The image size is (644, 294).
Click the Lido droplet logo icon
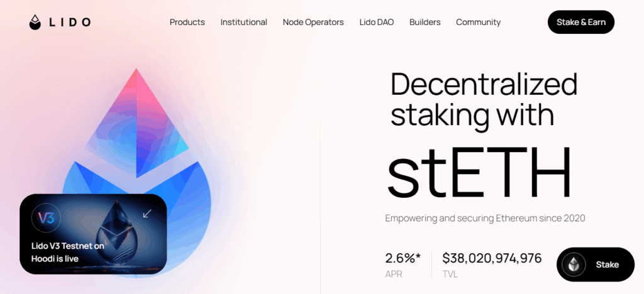(x=35, y=22)
